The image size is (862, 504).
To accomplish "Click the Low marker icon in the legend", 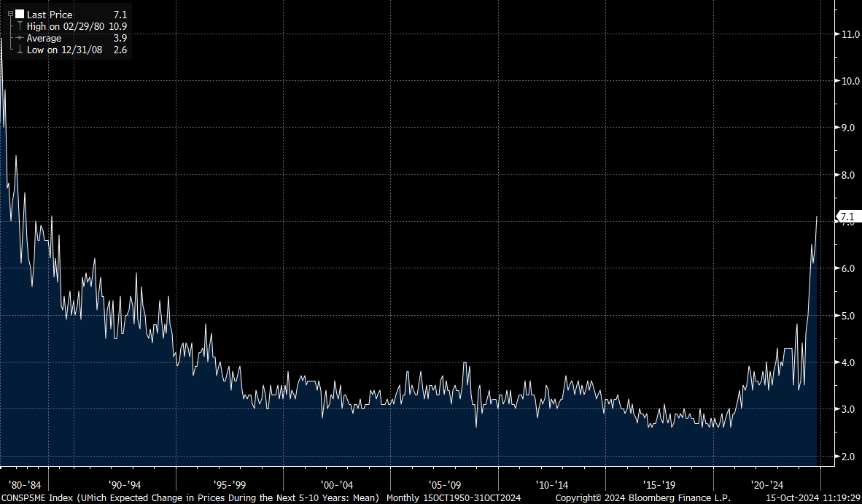I will (20, 50).
